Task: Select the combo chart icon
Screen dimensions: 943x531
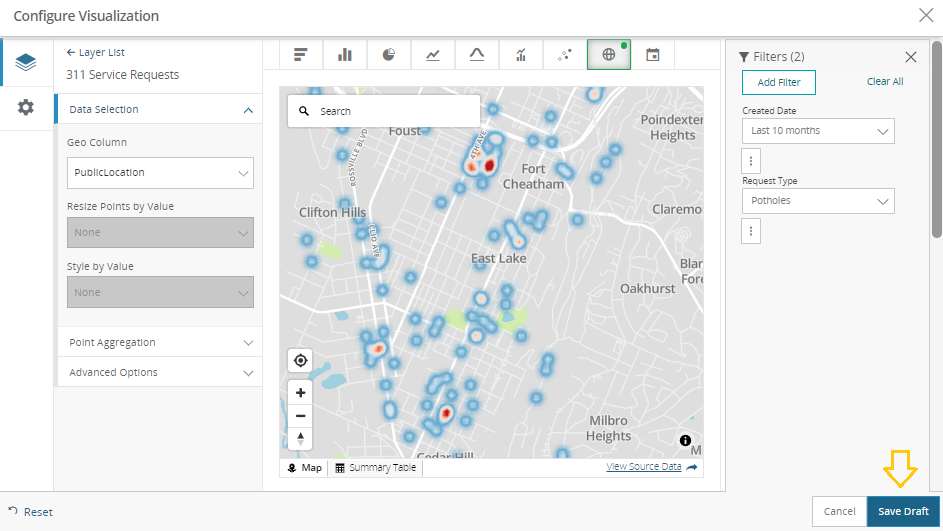Action: click(x=521, y=55)
